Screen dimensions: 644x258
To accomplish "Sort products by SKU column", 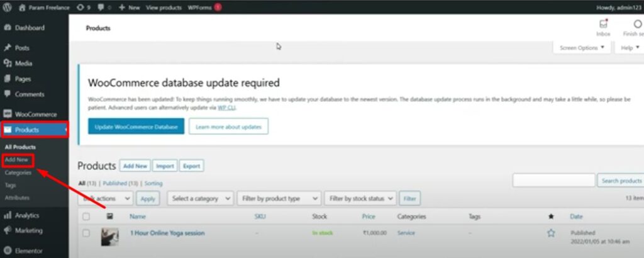I will point(260,216).
